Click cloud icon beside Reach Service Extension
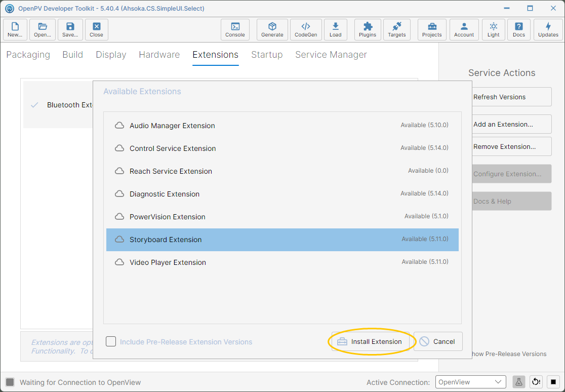The height and width of the screenshot is (392, 565). coord(119,171)
